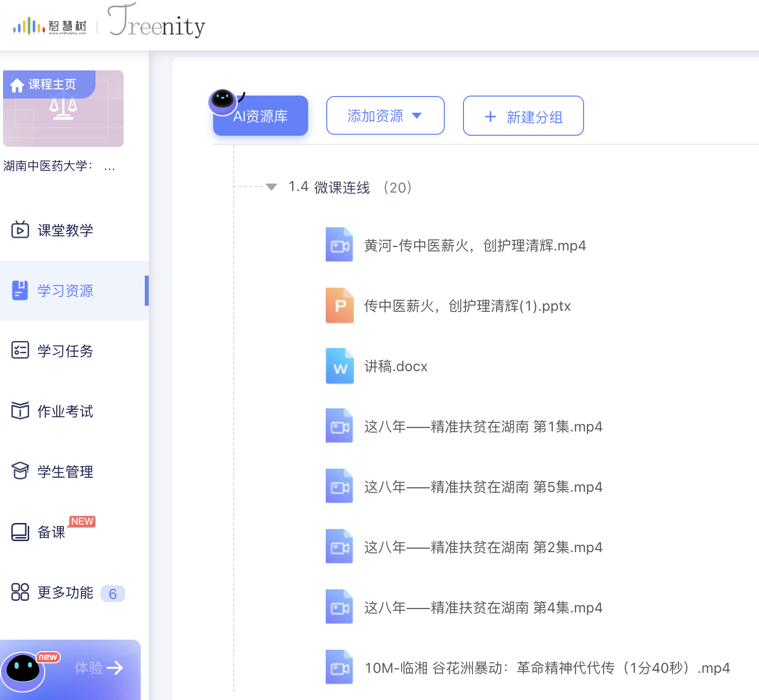Open the 添加资源 dropdown

[385, 116]
